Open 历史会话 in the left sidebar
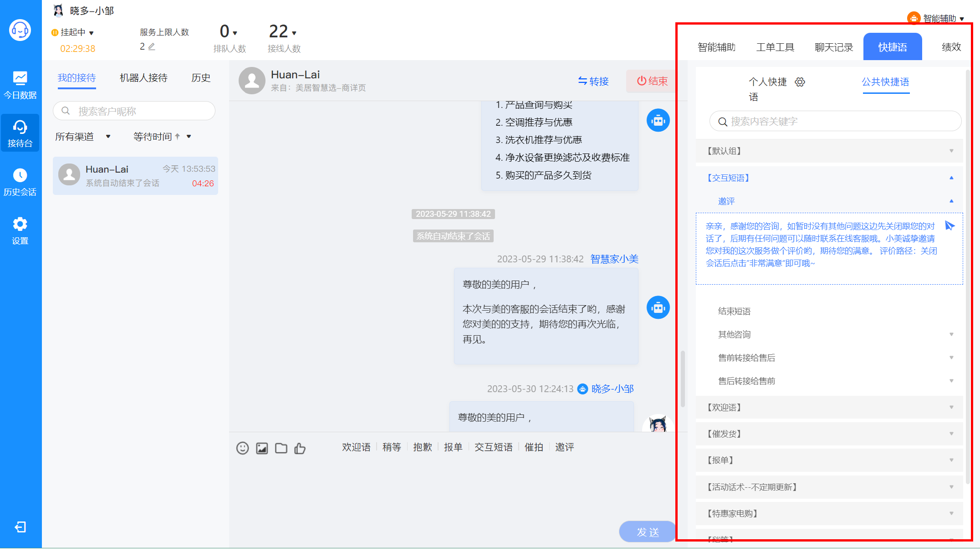Image resolution: width=980 pixels, height=552 pixels. (x=20, y=182)
